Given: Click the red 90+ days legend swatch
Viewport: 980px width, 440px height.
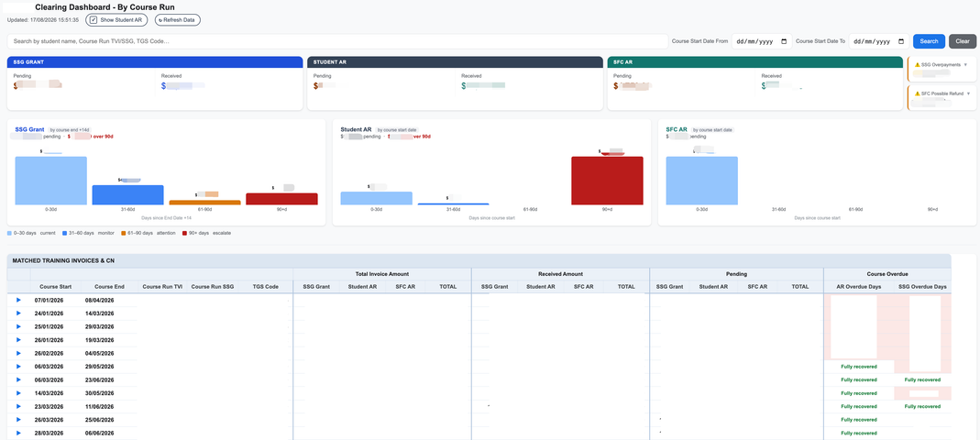Looking at the screenshot, I should click(184, 233).
